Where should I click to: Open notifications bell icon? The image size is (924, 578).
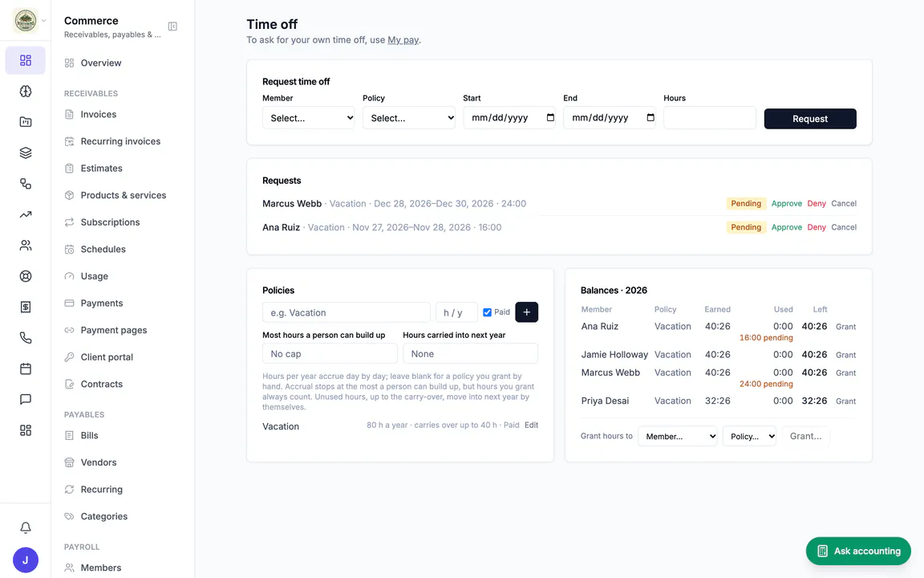tap(26, 528)
